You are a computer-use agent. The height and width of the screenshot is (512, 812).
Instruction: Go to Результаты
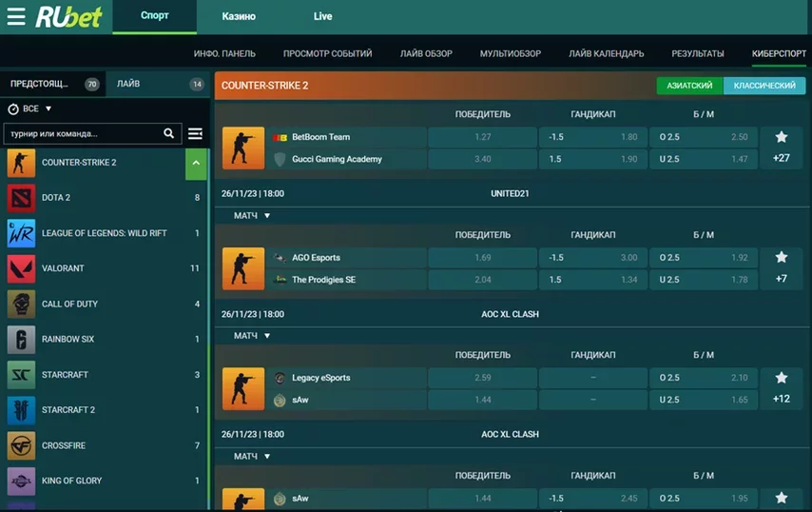698,54
